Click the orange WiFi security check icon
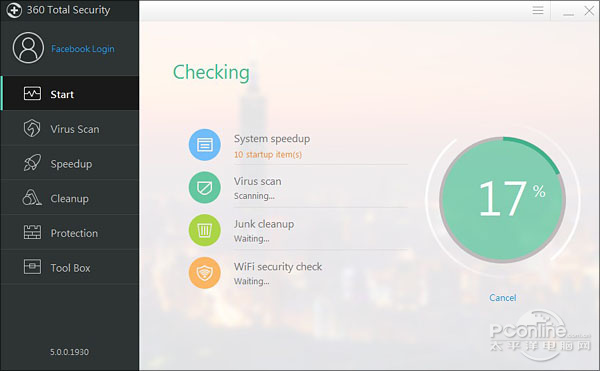 click(x=205, y=273)
